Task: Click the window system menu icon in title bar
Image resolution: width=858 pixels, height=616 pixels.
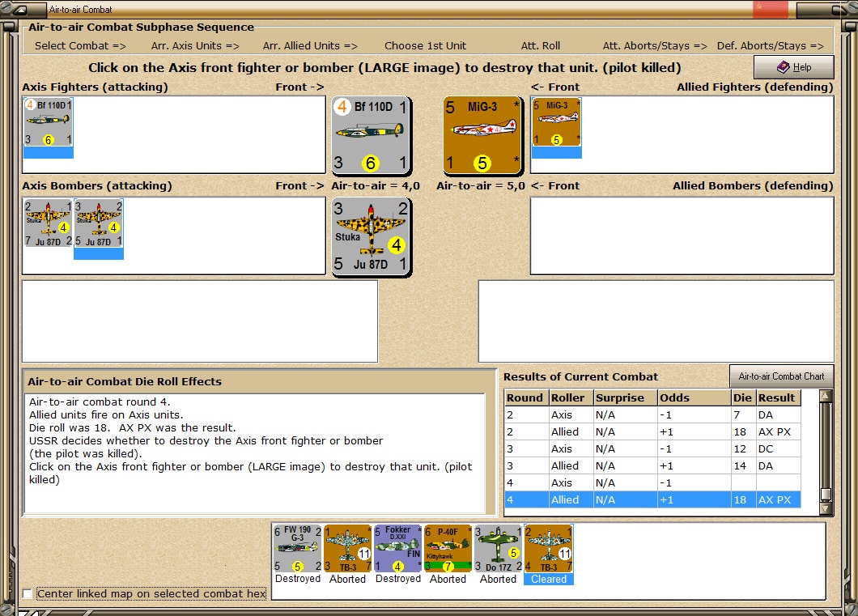Action: [x=19, y=9]
